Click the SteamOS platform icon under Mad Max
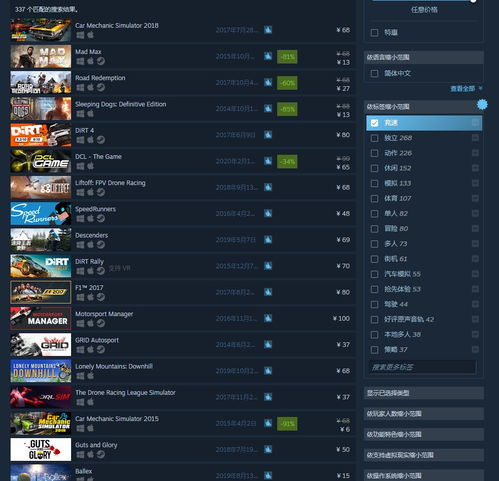The image size is (499, 481). click(x=101, y=61)
